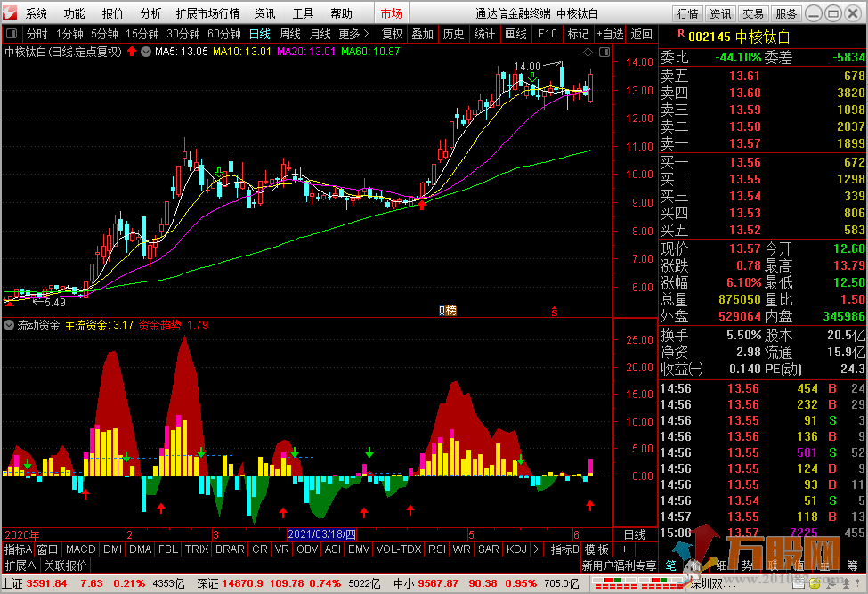The width and height of the screenshot is (868, 594).
Task: Click 返回 to go back
Action: 641,35
